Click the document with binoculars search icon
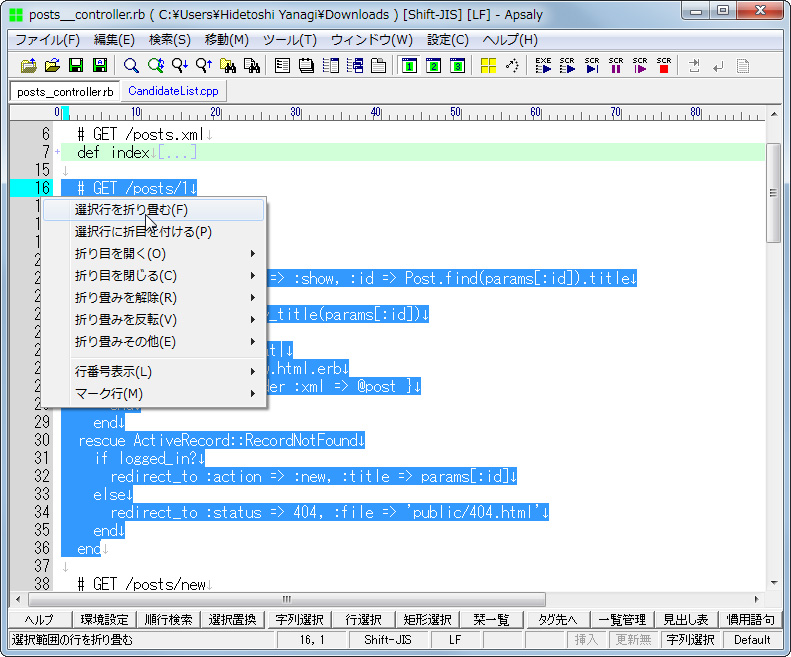 pyautogui.click(x=252, y=66)
